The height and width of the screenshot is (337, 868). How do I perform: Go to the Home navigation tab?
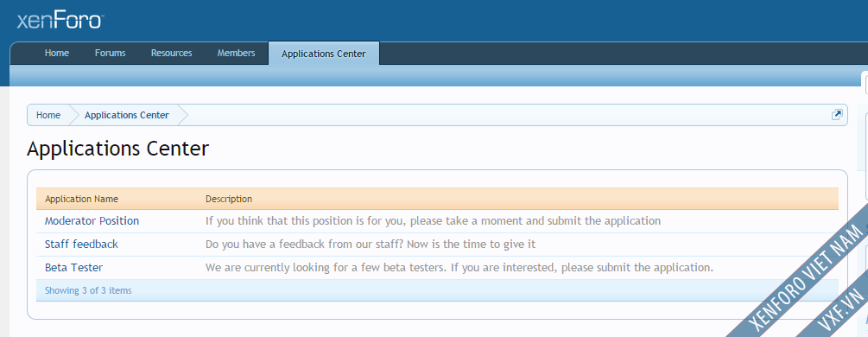coord(57,54)
